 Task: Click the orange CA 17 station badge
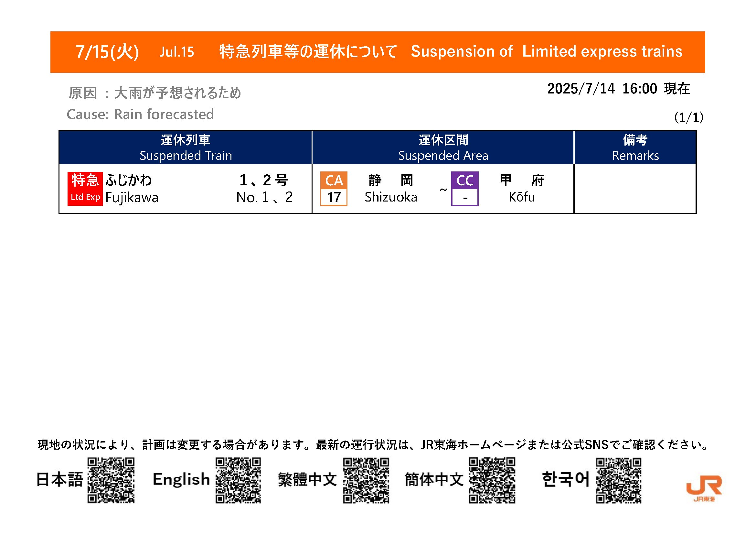334,189
